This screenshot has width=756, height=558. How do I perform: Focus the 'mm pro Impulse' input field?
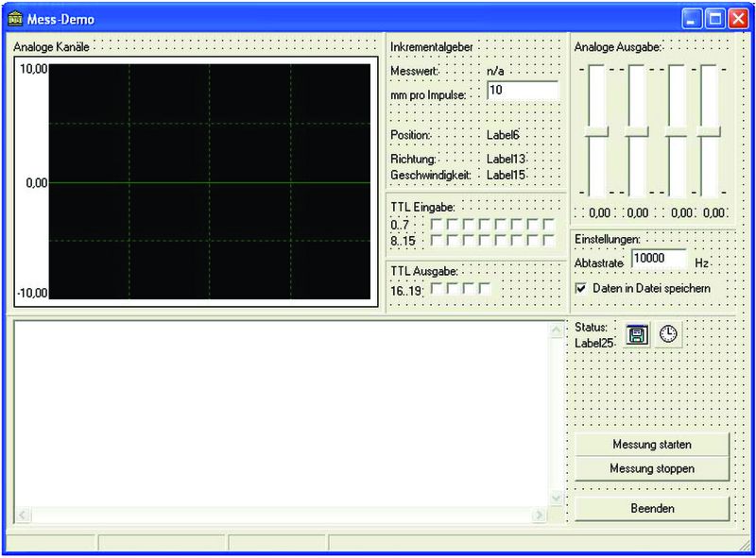click(524, 90)
